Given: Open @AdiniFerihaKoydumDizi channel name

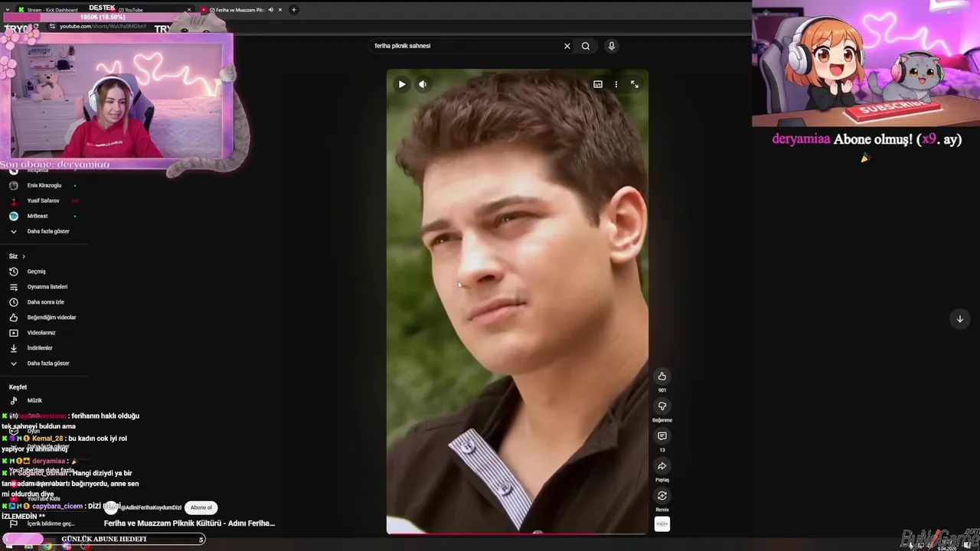Looking at the screenshot, I should (151, 507).
